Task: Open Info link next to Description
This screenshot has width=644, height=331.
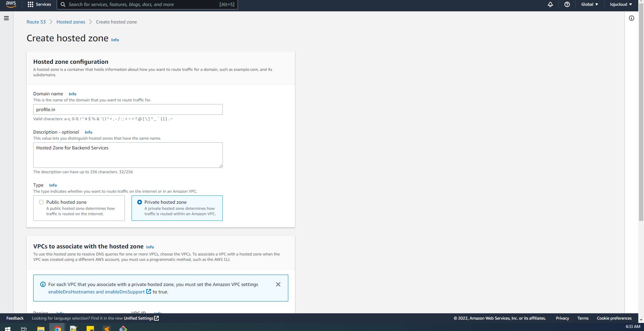Action: [x=88, y=132]
